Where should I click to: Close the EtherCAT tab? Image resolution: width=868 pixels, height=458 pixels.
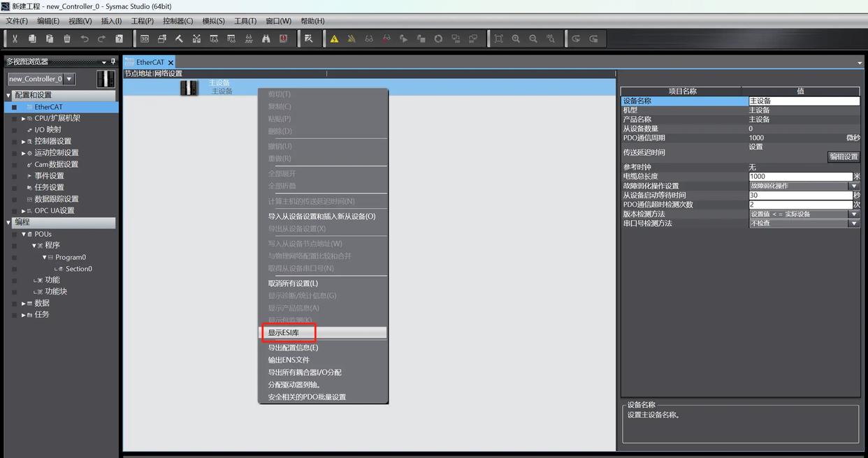tap(171, 63)
